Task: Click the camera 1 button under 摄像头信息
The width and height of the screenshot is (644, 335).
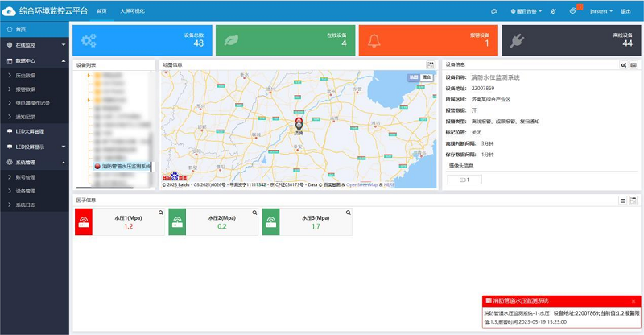Action: point(464,180)
